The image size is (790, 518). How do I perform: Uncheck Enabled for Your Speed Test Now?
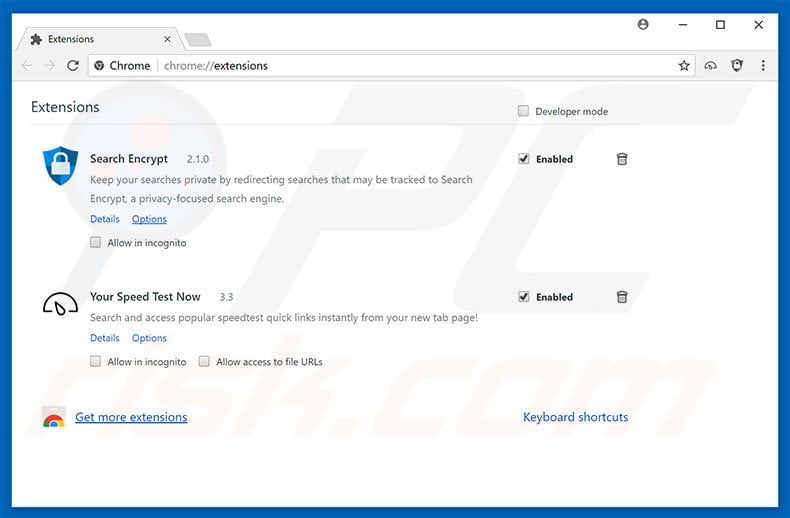point(523,297)
